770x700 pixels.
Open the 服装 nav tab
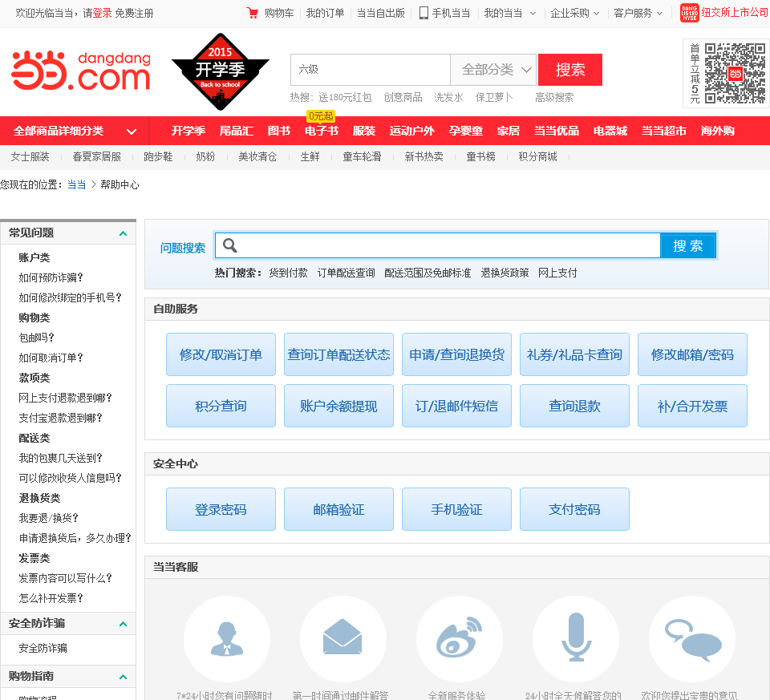364,131
